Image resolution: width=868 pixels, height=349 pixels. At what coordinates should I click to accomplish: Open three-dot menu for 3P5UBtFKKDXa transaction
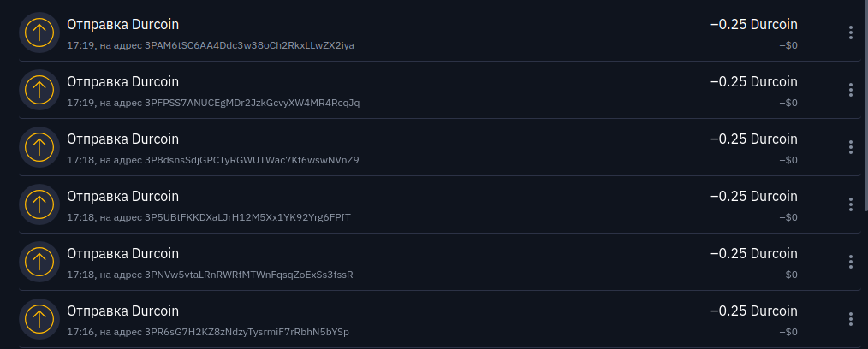click(850, 204)
